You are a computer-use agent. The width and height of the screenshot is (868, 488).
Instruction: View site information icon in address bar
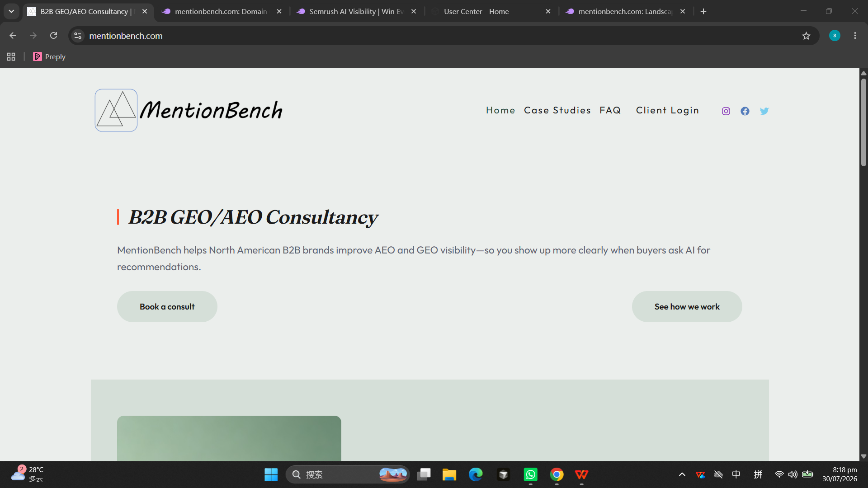tap(78, 36)
